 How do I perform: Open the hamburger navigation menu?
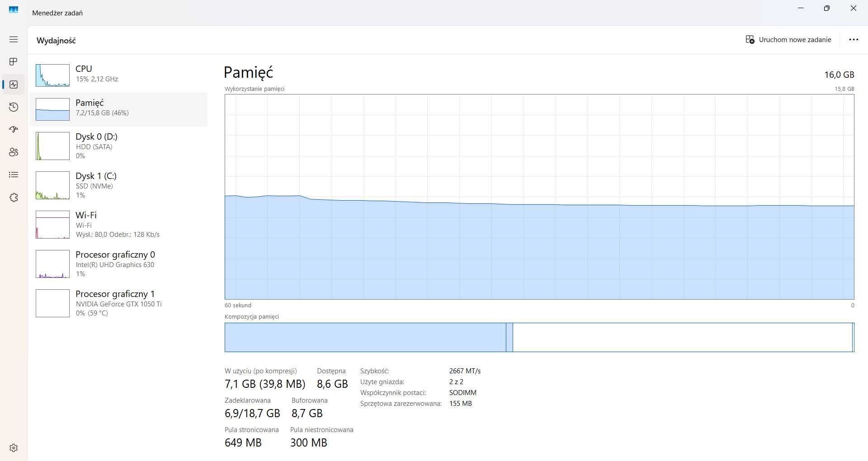(x=14, y=39)
